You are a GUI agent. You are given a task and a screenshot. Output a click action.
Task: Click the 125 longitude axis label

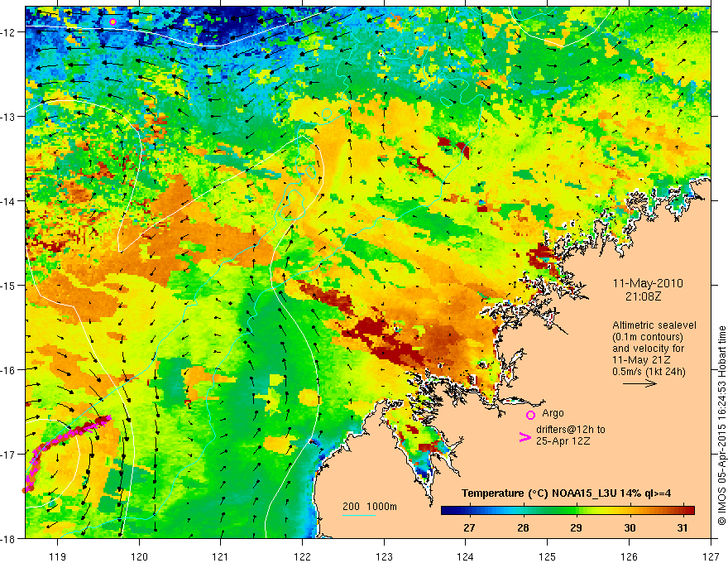[x=548, y=556]
